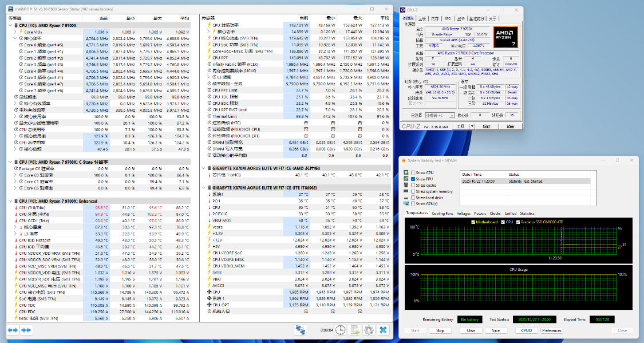Close sensors with the blue X icon
The height and width of the screenshot is (343, 644).
[x=383, y=330]
